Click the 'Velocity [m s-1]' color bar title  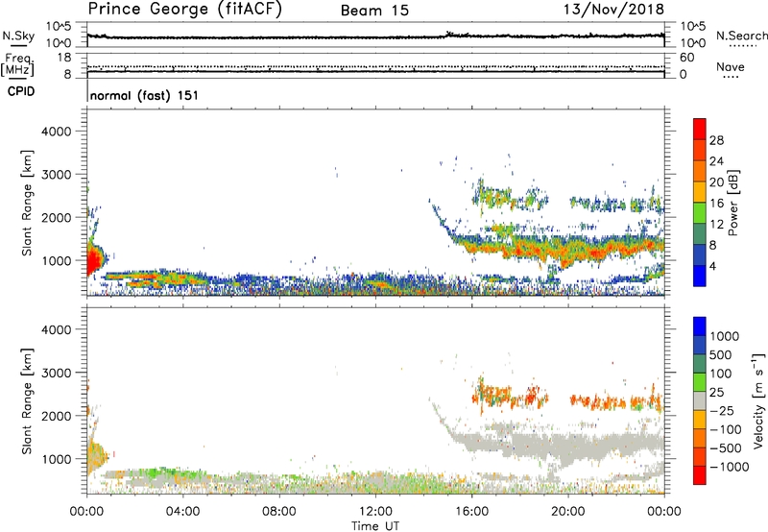click(x=758, y=400)
